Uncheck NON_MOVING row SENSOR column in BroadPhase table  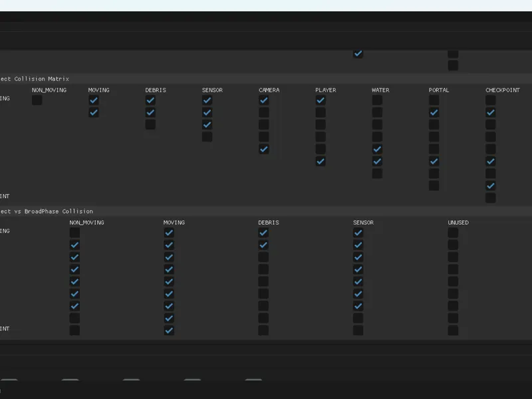point(358,233)
